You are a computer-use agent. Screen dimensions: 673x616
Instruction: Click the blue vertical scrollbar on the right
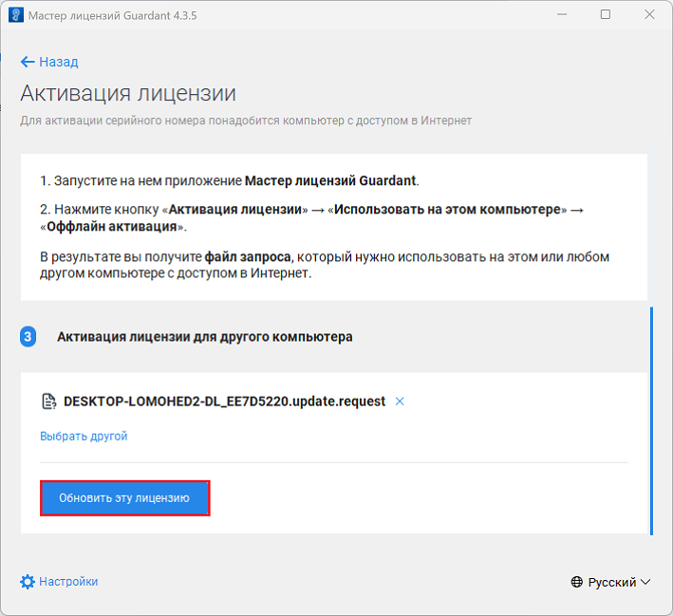coord(650,418)
